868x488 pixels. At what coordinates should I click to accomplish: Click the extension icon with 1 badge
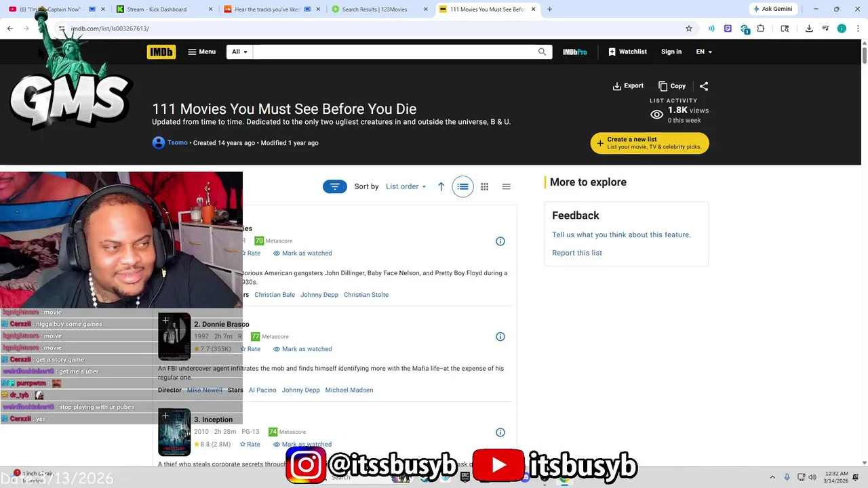point(745,29)
